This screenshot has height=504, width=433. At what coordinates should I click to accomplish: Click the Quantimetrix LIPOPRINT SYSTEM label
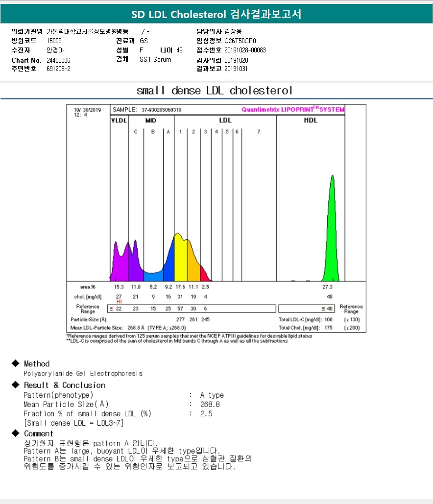point(292,110)
